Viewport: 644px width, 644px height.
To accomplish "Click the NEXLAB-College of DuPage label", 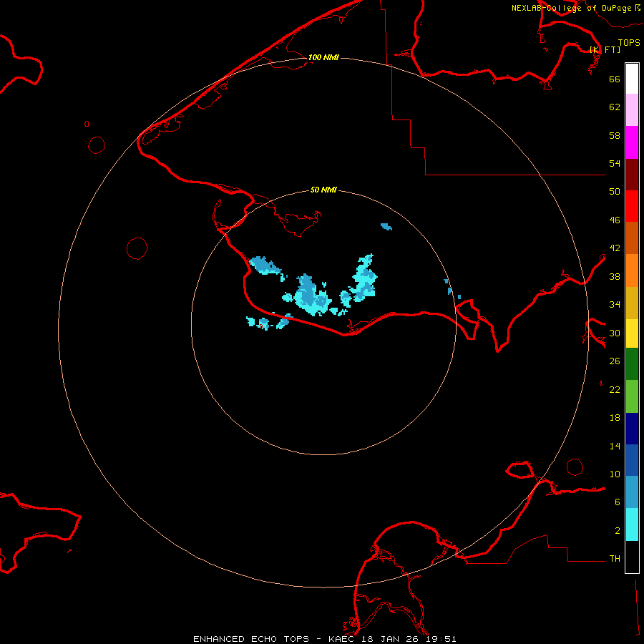I will point(575,8).
